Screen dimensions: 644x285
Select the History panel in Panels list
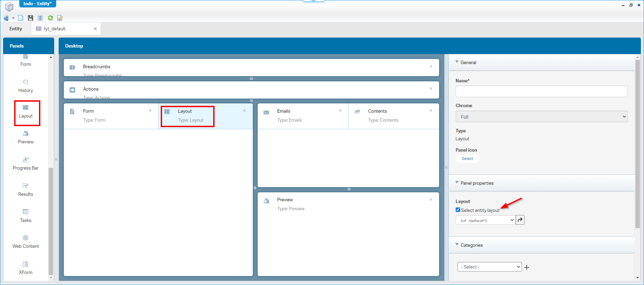pyautogui.click(x=26, y=86)
